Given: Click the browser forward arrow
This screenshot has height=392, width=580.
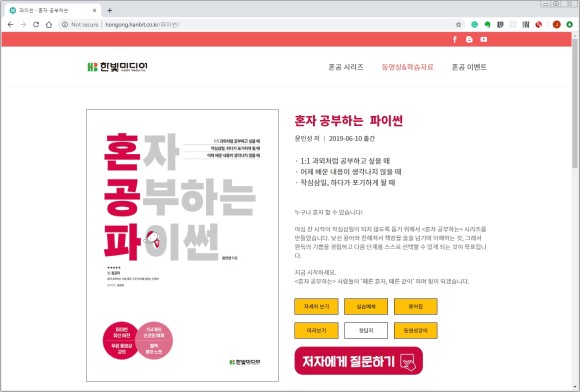Looking at the screenshot, I should (23, 24).
